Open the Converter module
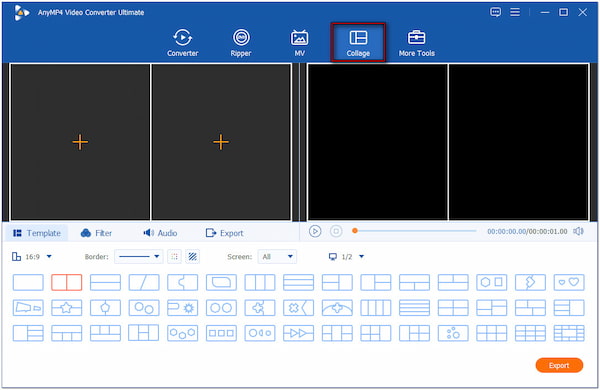This screenshot has height=390, width=600. 183,43
